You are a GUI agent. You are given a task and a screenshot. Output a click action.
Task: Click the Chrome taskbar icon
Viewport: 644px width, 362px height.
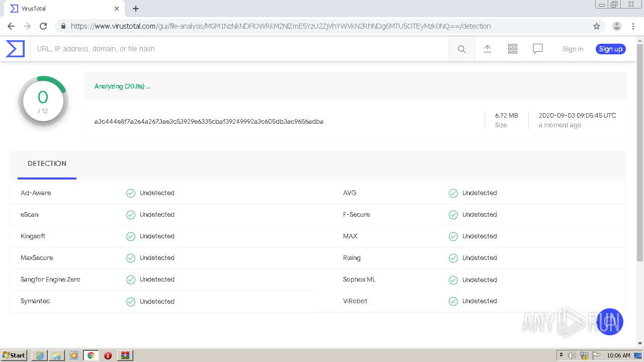91,355
